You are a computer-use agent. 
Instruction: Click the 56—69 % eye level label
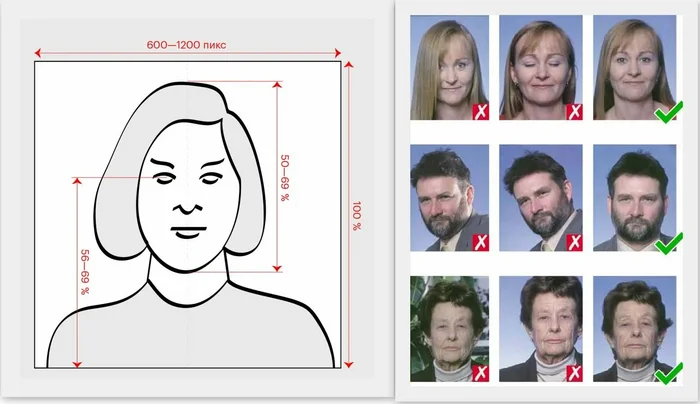point(84,272)
